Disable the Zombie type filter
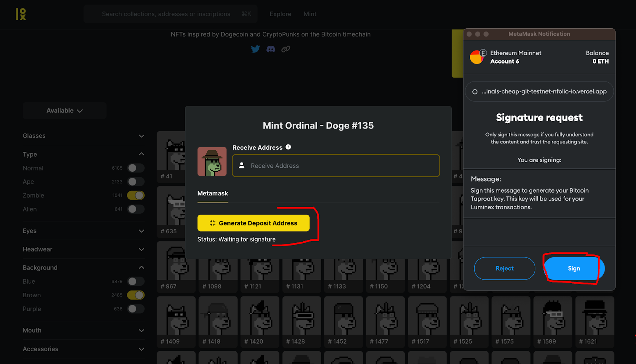636x364 pixels. [136, 196]
